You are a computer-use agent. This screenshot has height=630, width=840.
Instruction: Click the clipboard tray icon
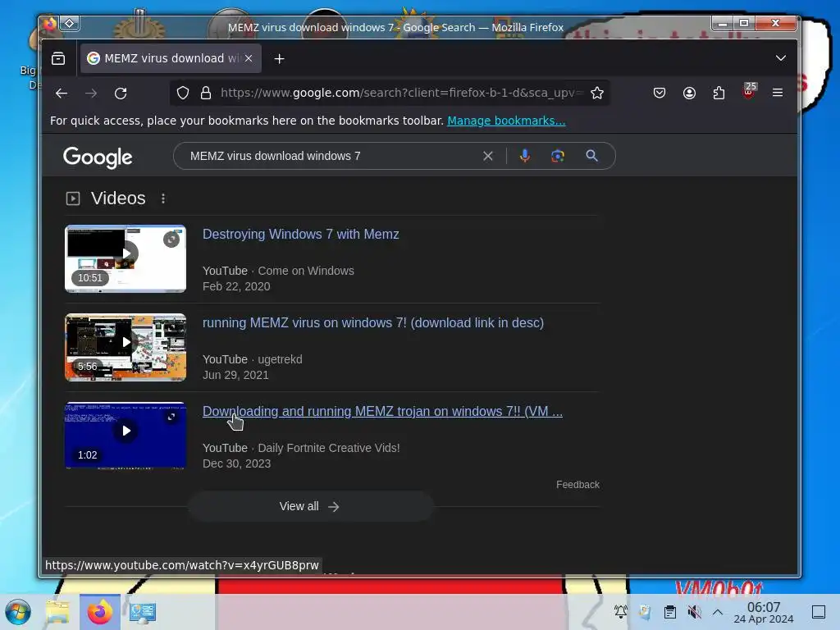(x=669, y=612)
